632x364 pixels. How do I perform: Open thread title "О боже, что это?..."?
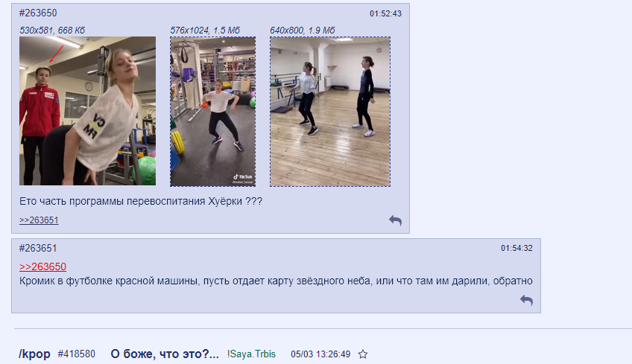165,354
